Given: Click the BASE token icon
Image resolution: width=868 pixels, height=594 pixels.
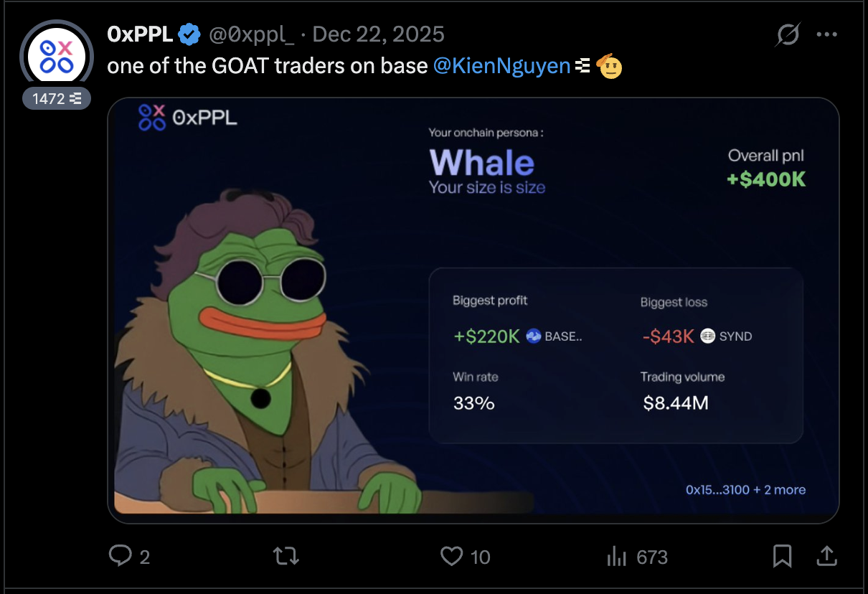Looking at the screenshot, I should (x=534, y=336).
